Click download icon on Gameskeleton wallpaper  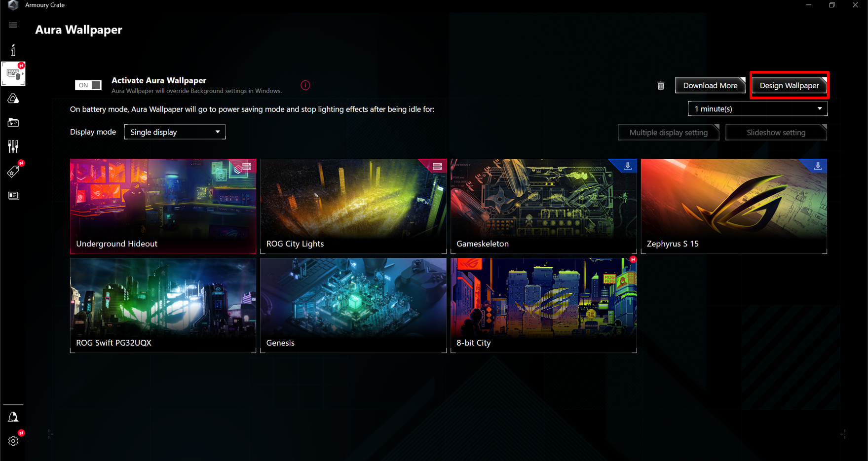[628, 166]
